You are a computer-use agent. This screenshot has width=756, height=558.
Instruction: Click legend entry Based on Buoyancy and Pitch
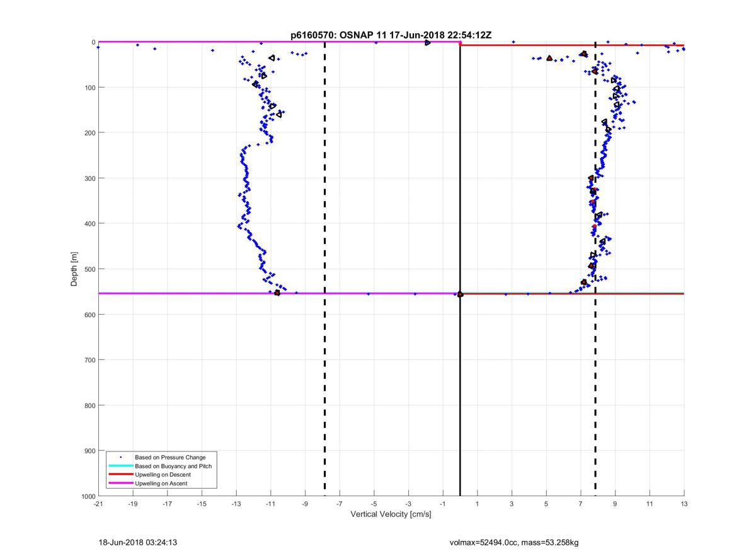[x=173, y=466]
